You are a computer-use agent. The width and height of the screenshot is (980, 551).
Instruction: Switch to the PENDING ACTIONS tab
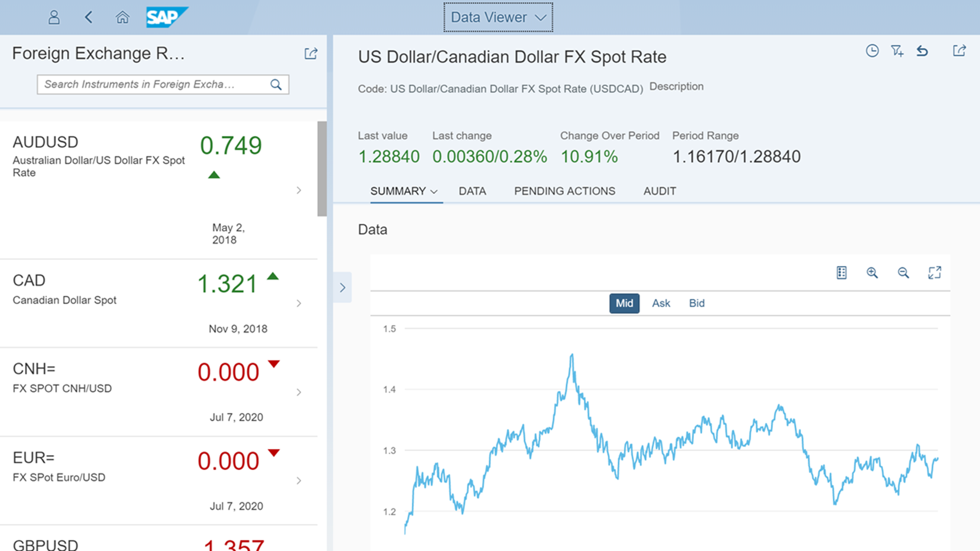pos(565,191)
